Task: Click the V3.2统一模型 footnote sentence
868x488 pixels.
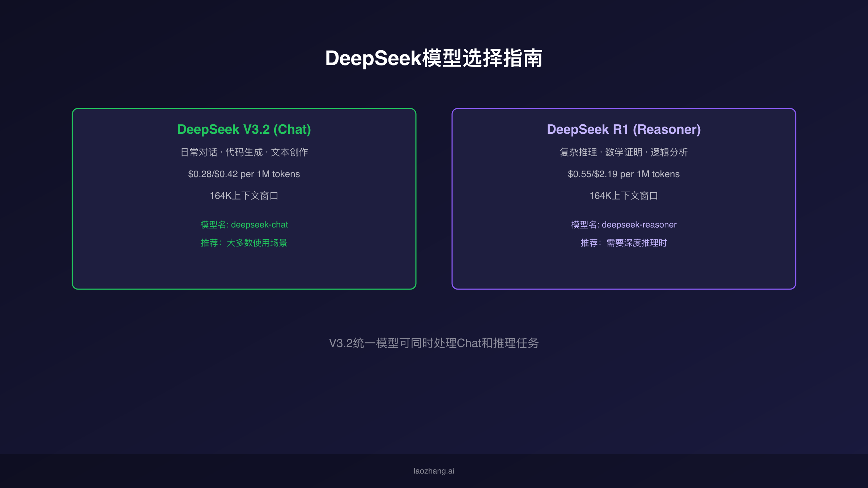Action: [434, 343]
